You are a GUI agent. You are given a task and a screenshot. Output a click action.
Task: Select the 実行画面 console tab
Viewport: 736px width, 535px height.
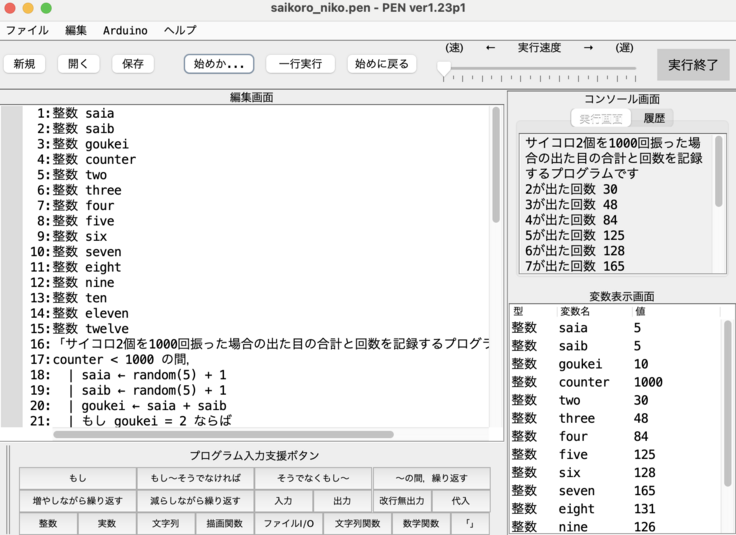pyautogui.click(x=599, y=118)
